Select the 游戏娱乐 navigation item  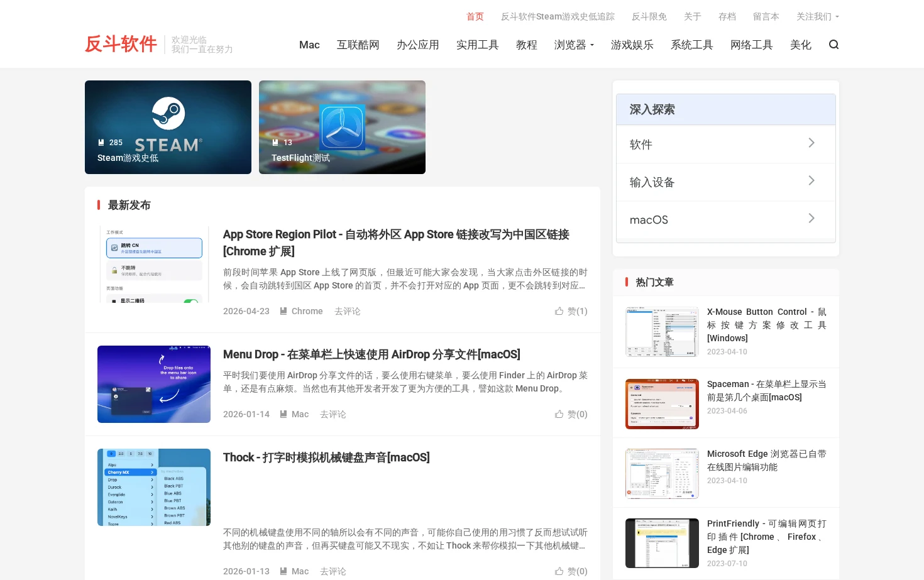click(x=632, y=45)
